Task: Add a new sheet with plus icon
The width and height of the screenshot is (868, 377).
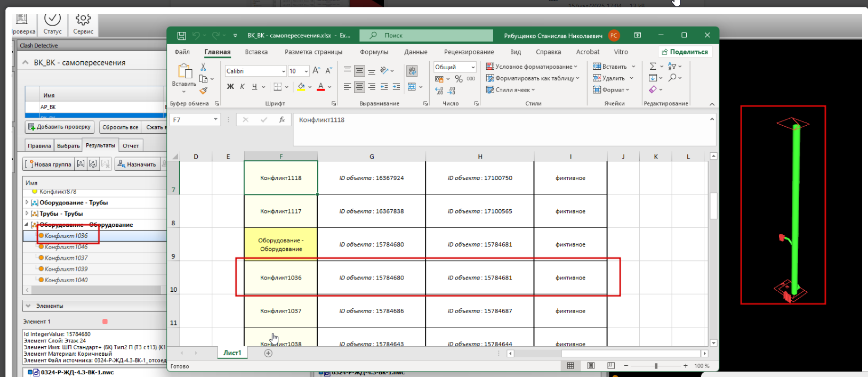Action: tap(268, 353)
